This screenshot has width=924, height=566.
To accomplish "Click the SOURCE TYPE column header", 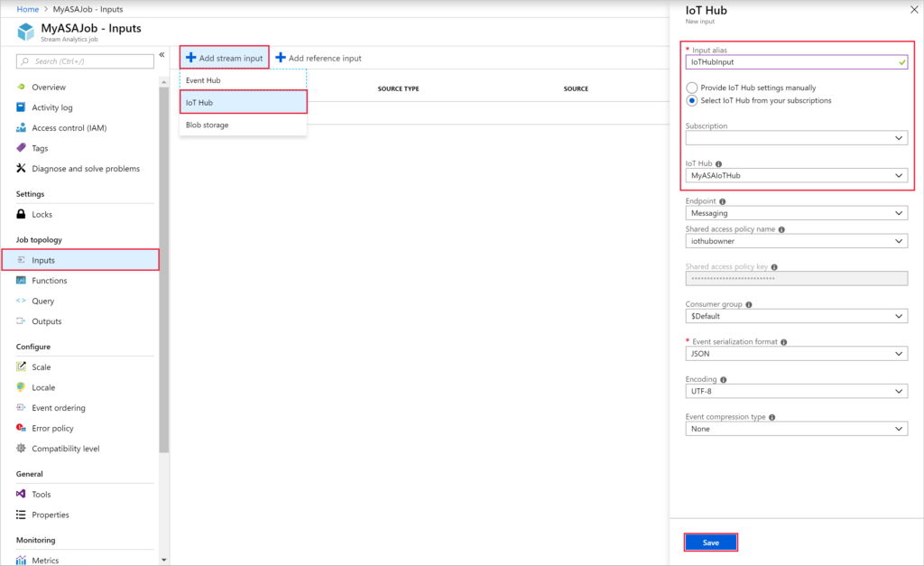I will pos(398,89).
